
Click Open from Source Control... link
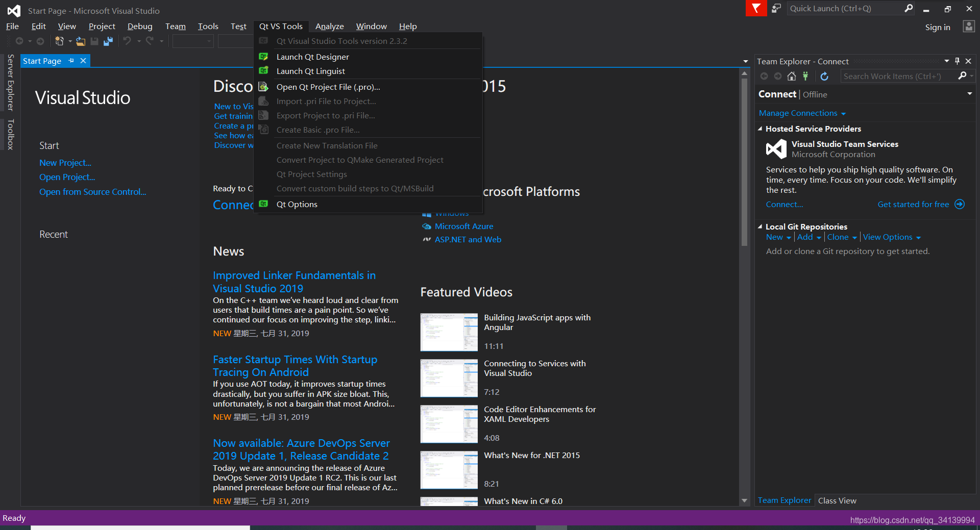coord(93,192)
